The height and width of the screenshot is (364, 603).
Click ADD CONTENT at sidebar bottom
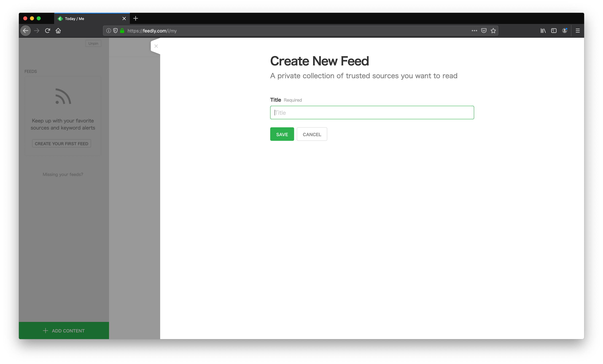click(64, 331)
